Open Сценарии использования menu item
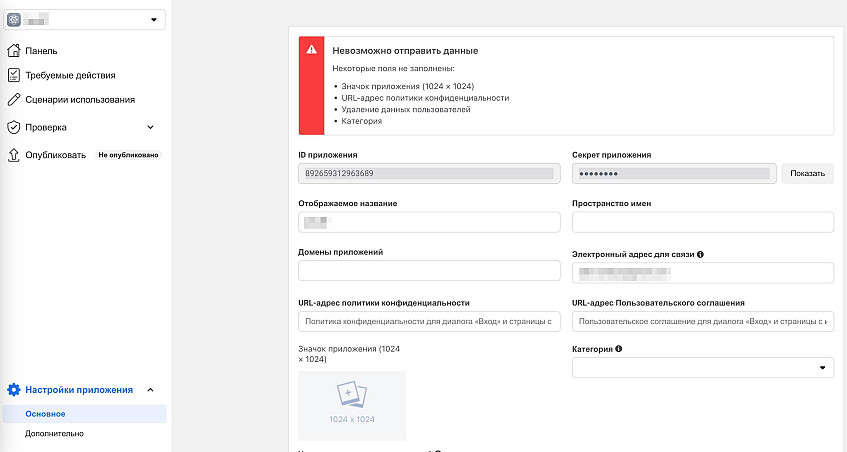This screenshot has width=847, height=452. point(80,99)
